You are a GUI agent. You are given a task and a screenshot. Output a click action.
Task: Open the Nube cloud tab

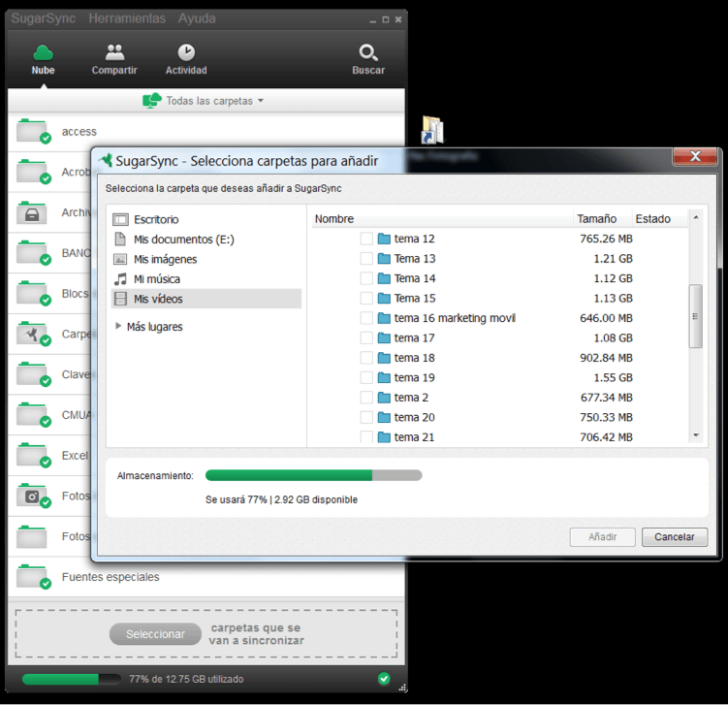(44, 59)
